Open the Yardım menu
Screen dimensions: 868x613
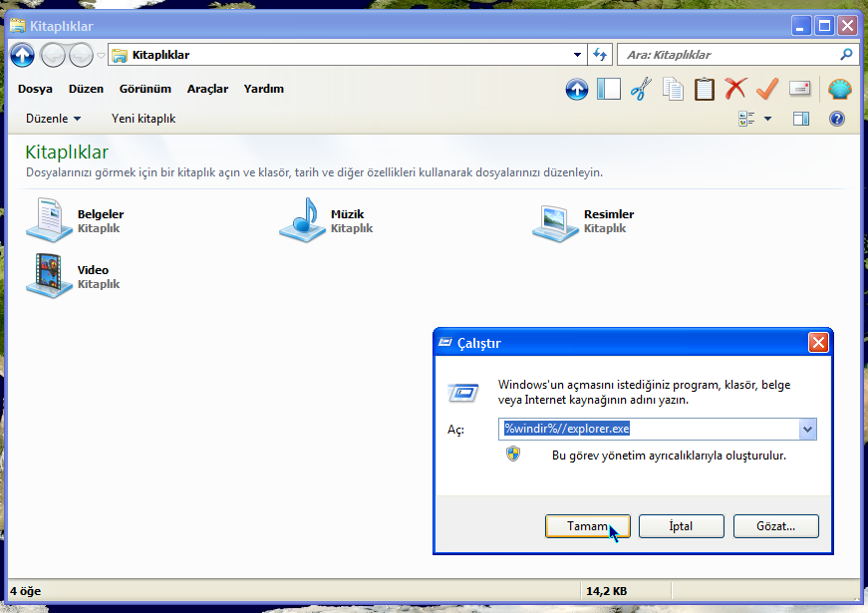[x=263, y=89]
